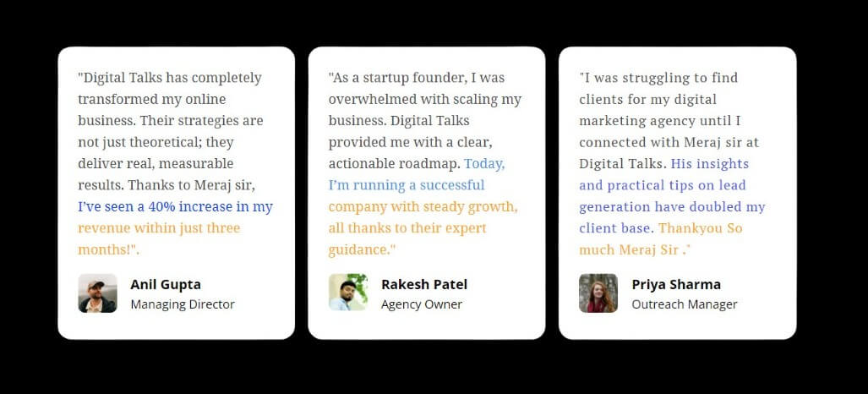Image resolution: width=868 pixels, height=394 pixels.
Task: Click "I was struggling to find clients" text
Action: click(659, 78)
